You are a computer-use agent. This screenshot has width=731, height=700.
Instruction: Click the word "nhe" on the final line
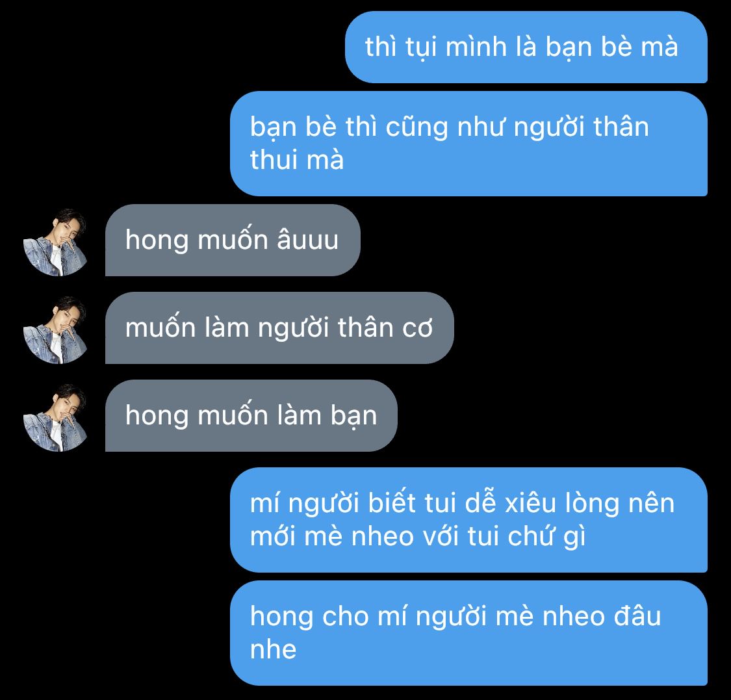pos(273,650)
